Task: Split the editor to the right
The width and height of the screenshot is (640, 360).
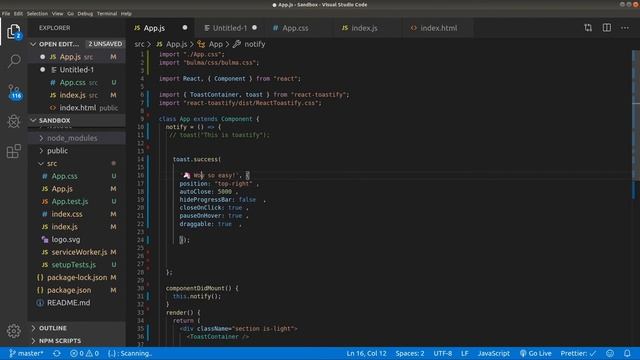Action: click(x=607, y=28)
